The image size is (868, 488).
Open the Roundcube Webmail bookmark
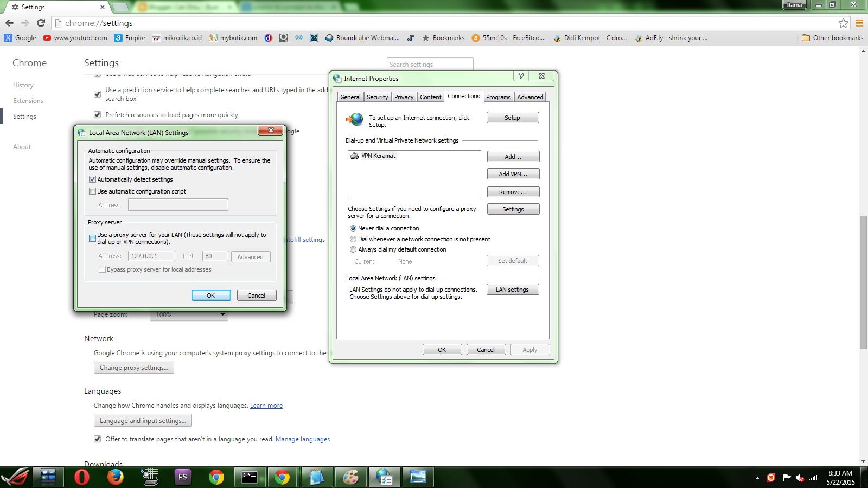pyautogui.click(x=362, y=38)
